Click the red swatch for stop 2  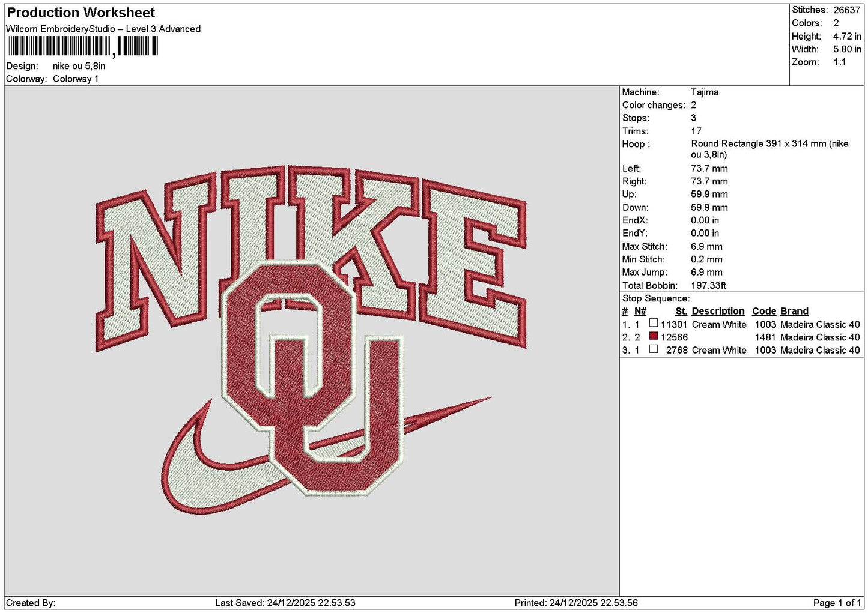click(x=654, y=337)
